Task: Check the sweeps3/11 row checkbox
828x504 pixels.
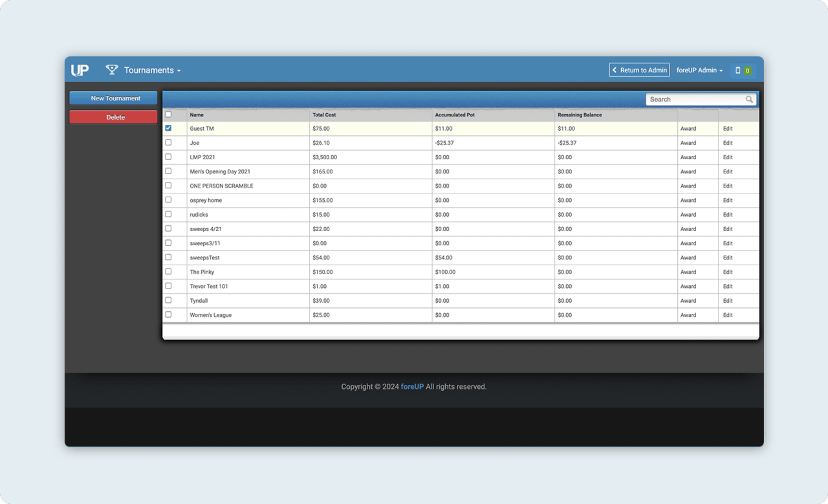Action: [x=168, y=243]
